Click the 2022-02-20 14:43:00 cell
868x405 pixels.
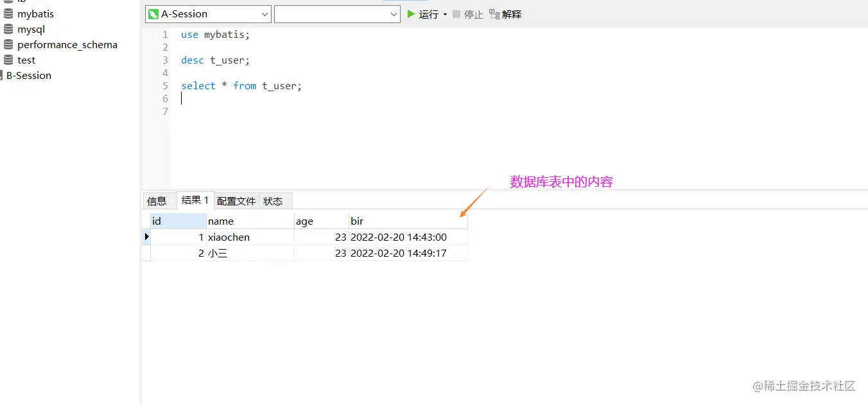(x=408, y=237)
